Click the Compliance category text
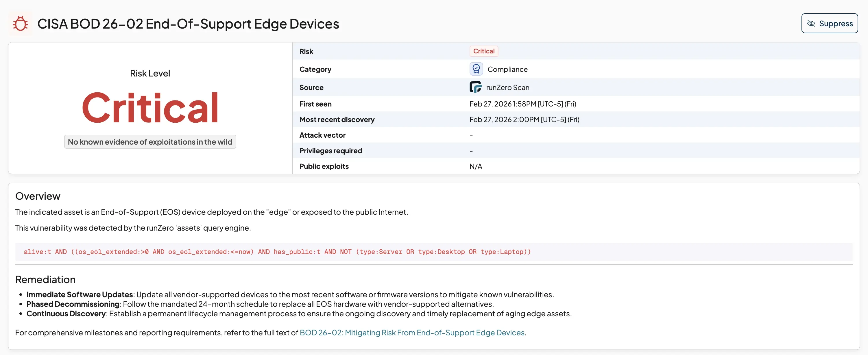The width and height of the screenshot is (868, 355). [x=507, y=69]
